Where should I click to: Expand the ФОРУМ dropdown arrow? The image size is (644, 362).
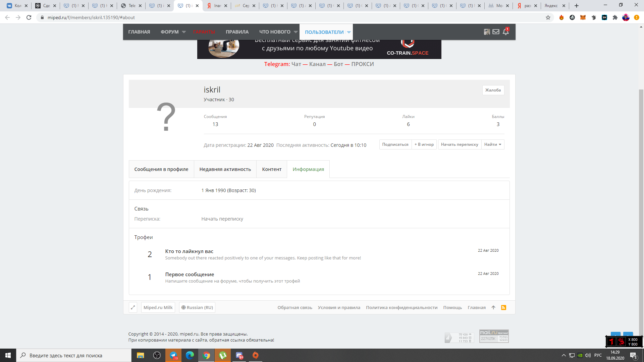coord(184,32)
